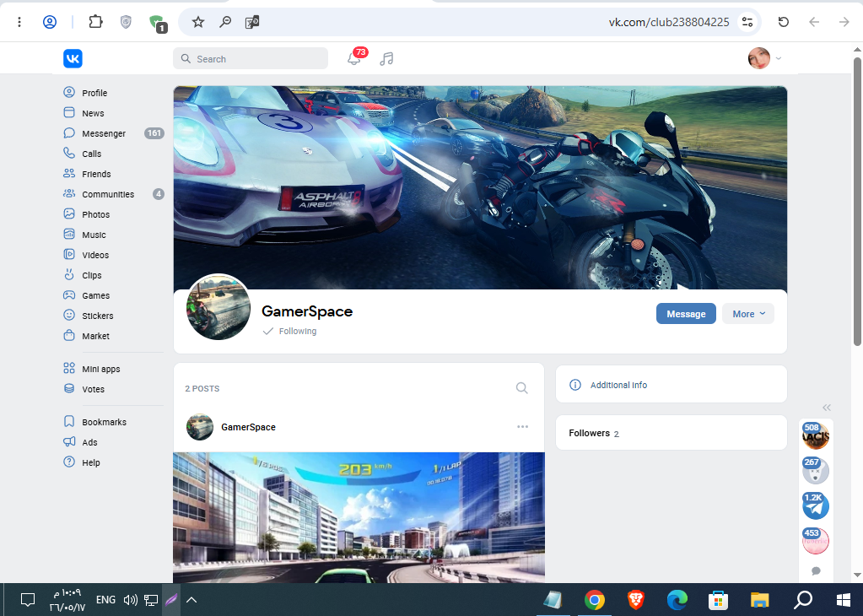Search posts using the magnifier icon
Screen dimensions: 863x616
[521, 388]
